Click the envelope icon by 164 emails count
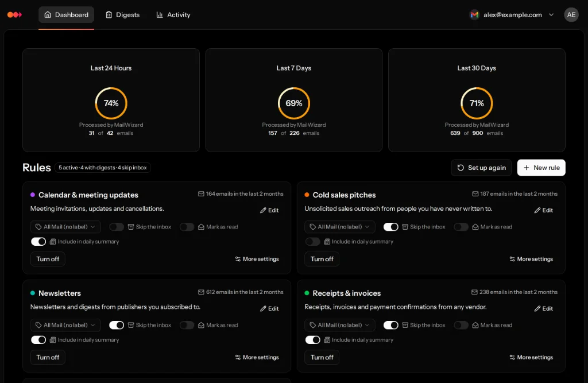 pyautogui.click(x=201, y=194)
